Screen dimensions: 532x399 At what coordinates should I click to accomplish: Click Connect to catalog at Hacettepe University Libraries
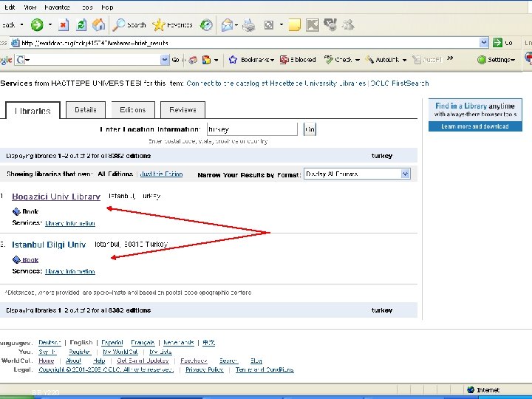click(x=276, y=83)
